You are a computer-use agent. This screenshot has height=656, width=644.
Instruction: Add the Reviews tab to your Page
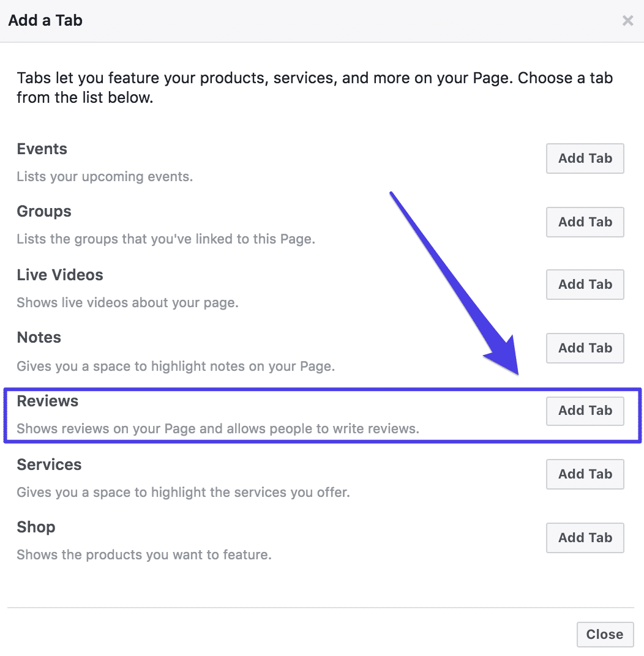pyautogui.click(x=584, y=411)
